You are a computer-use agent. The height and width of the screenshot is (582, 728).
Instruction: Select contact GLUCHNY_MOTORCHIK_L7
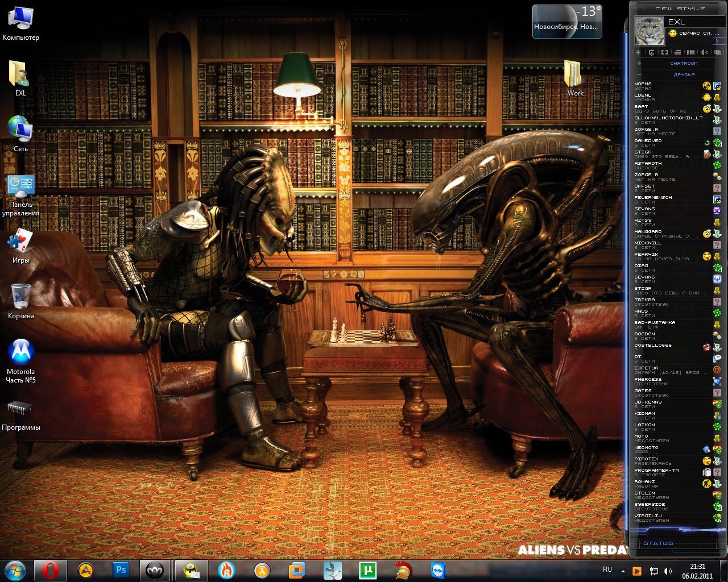coord(678,120)
